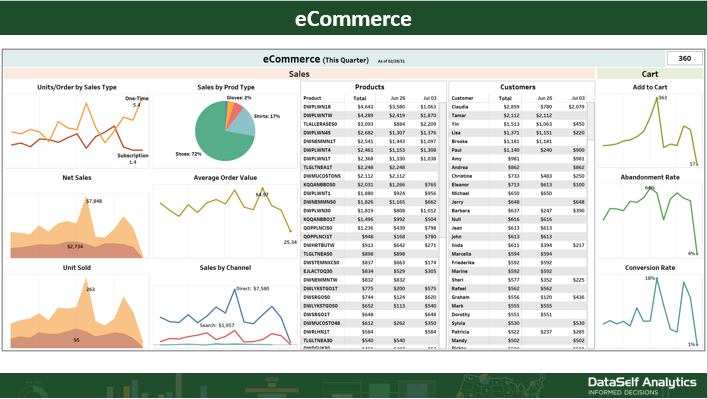Select customer row Tamar

coord(518,116)
